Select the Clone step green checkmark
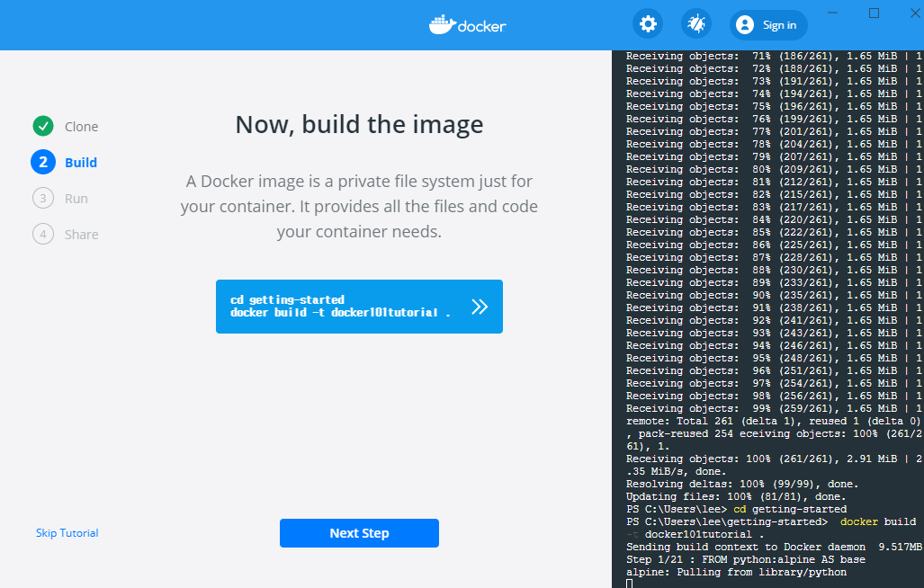 [x=43, y=126]
